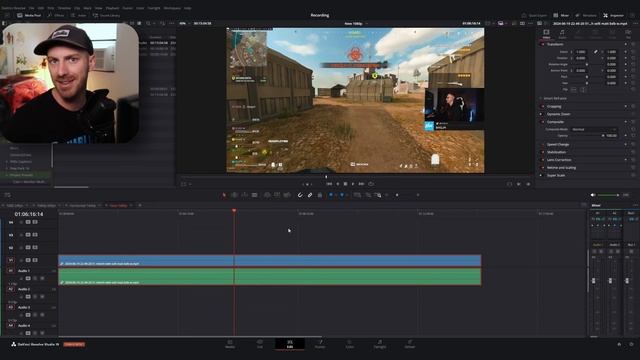Expand the Dynamic Zoom section

(x=558, y=114)
